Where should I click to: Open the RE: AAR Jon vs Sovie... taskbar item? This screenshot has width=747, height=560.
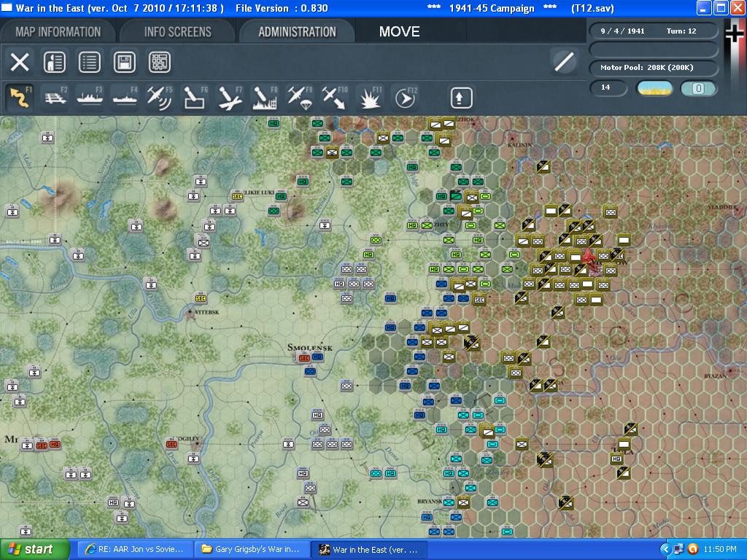click(x=135, y=549)
